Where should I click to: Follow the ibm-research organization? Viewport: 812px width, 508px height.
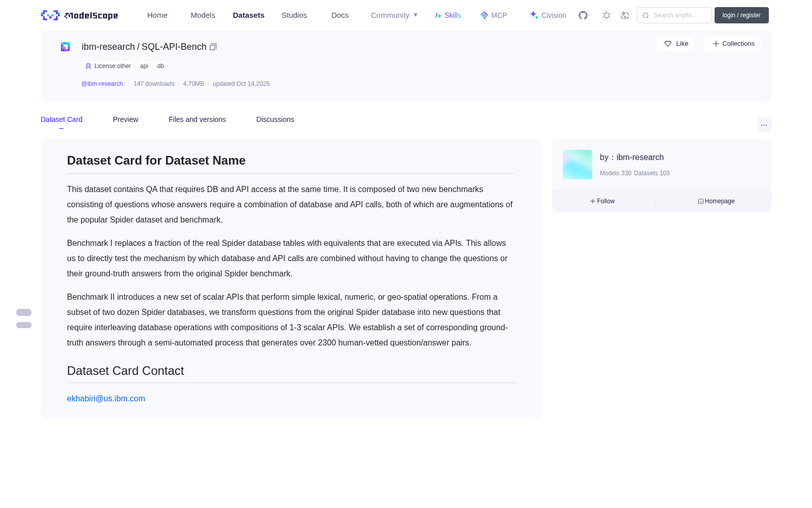602,201
